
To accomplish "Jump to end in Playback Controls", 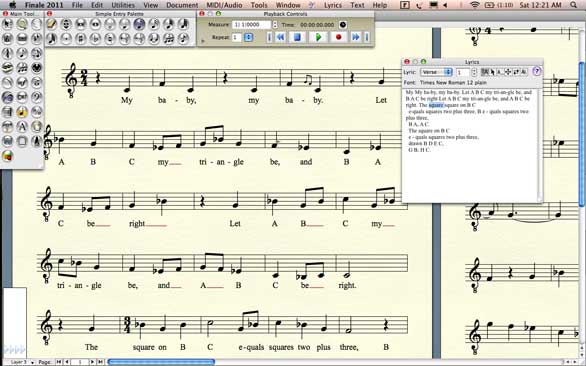I will pos(367,37).
